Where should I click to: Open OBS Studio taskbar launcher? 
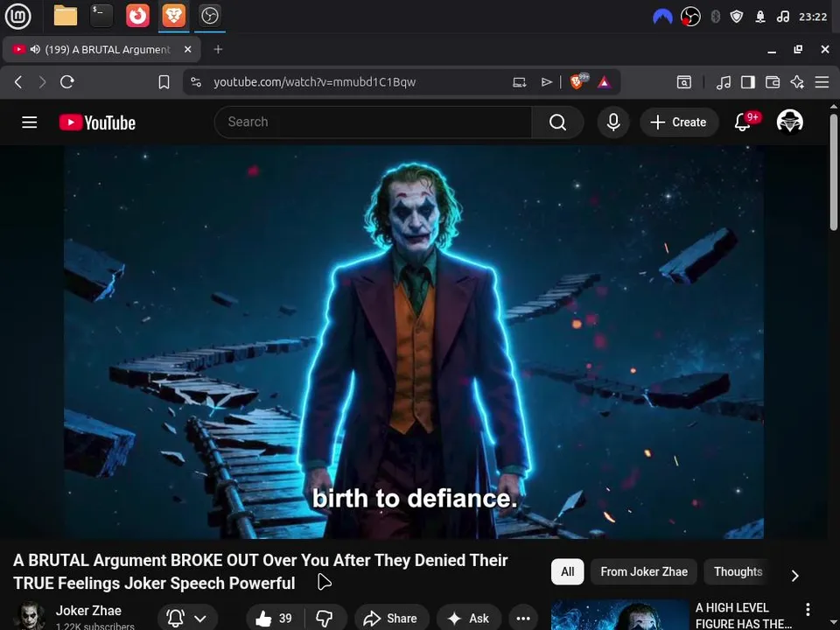pos(209,16)
